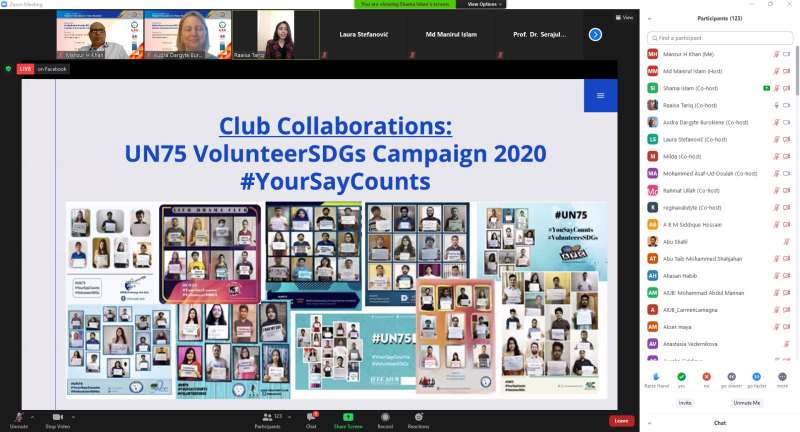Click the go faster icon

[x=758, y=376]
